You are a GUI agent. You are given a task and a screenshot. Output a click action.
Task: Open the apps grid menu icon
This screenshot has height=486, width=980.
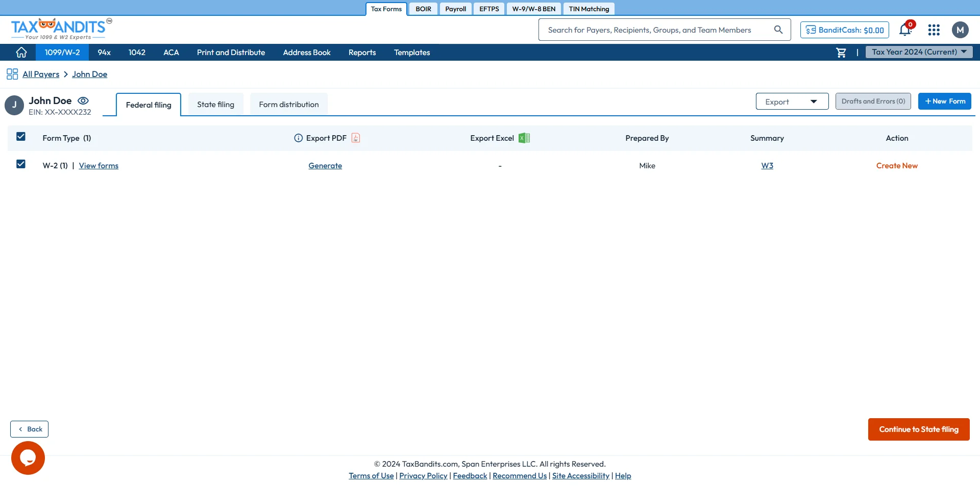pos(934,30)
